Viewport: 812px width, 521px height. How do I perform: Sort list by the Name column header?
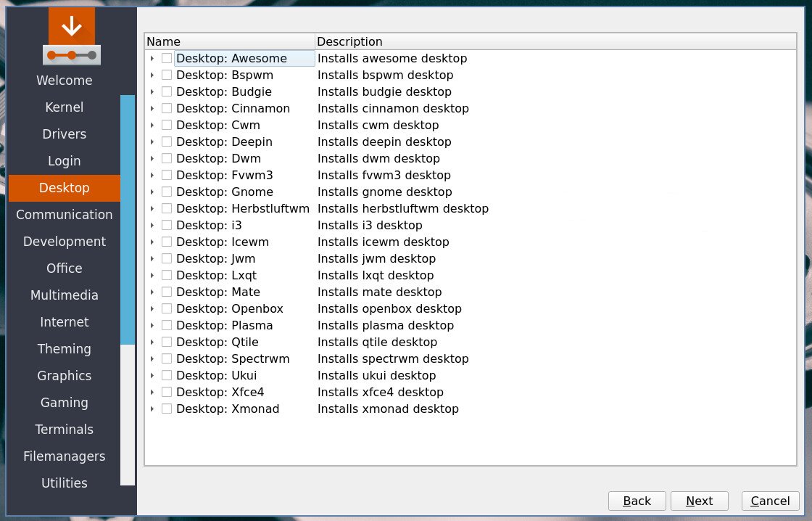click(229, 41)
